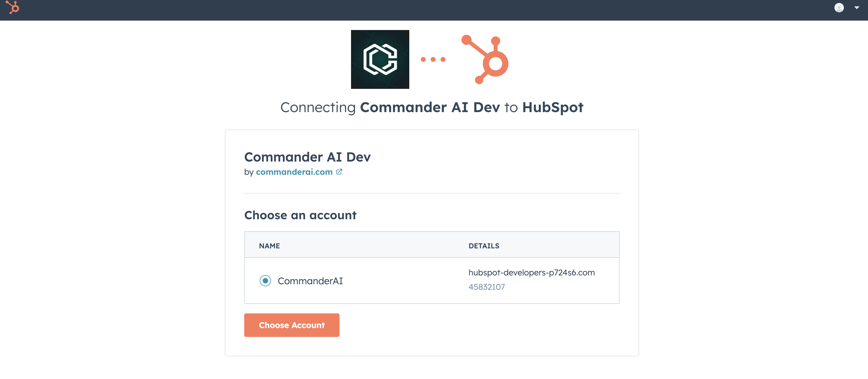Click the bold HubSpot word in the title

click(552, 107)
